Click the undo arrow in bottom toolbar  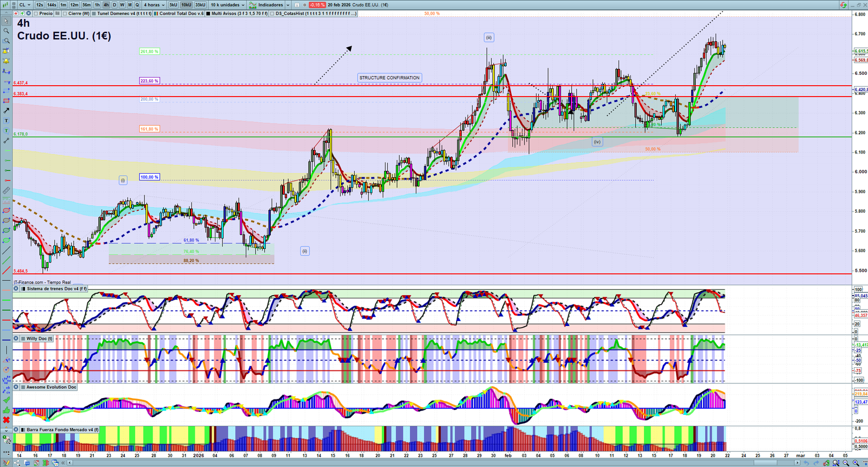(807, 463)
